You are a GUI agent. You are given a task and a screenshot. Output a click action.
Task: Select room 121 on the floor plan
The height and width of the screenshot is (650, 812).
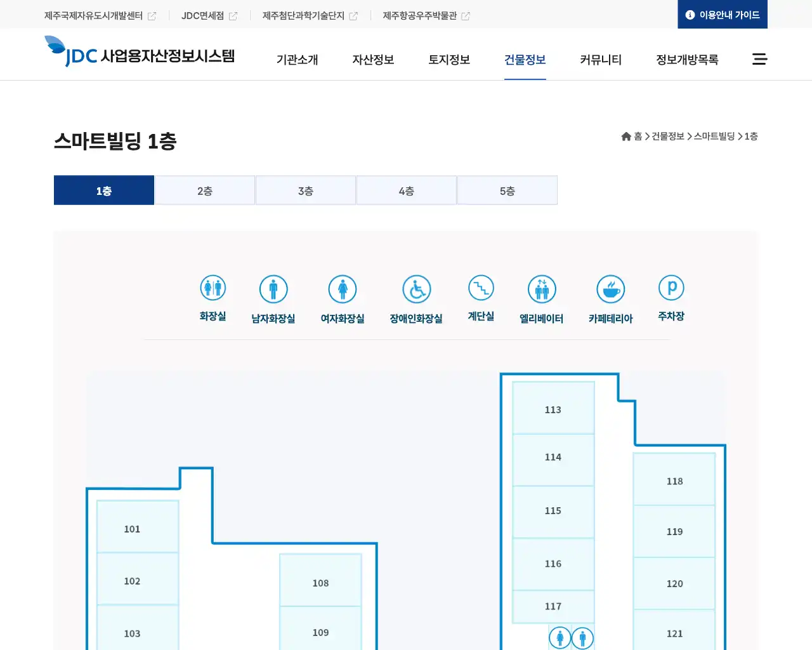(674, 630)
